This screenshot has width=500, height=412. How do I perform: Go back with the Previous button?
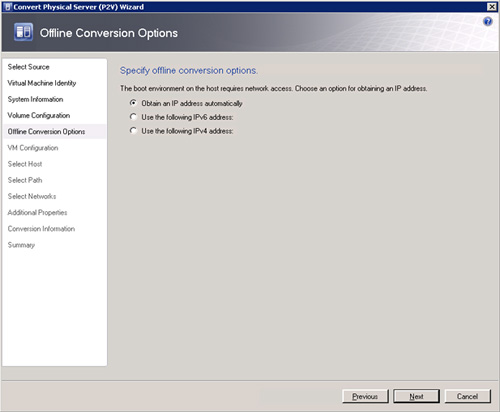click(x=365, y=396)
